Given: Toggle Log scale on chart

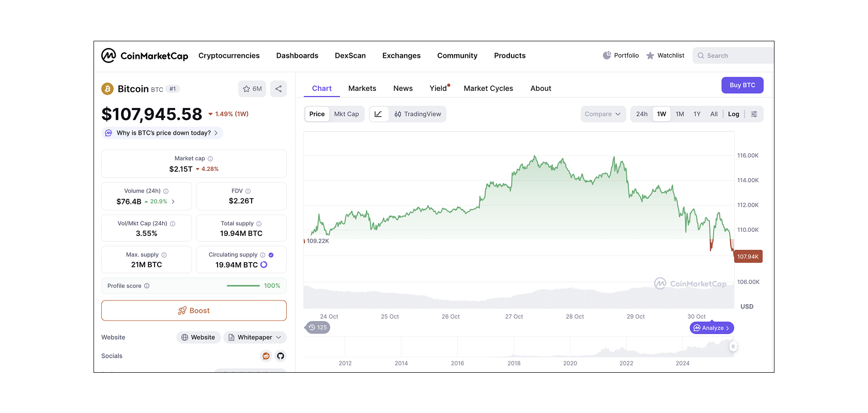Looking at the screenshot, I should 734,114.
